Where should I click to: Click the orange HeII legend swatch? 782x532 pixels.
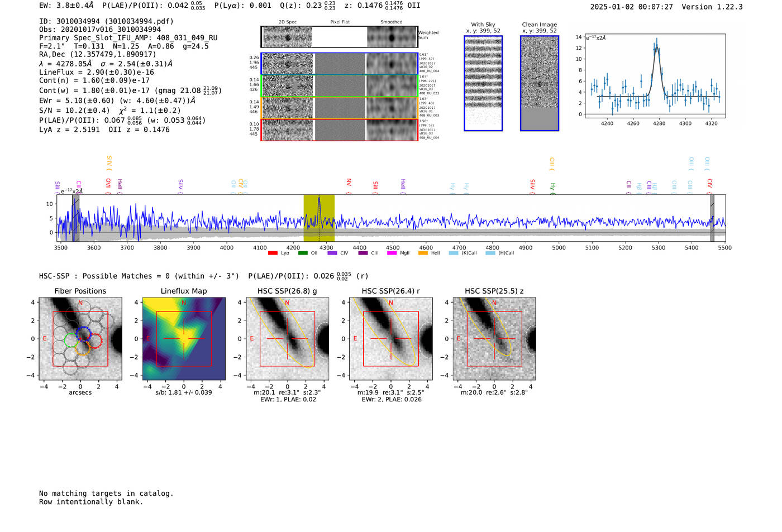(423, 253)
